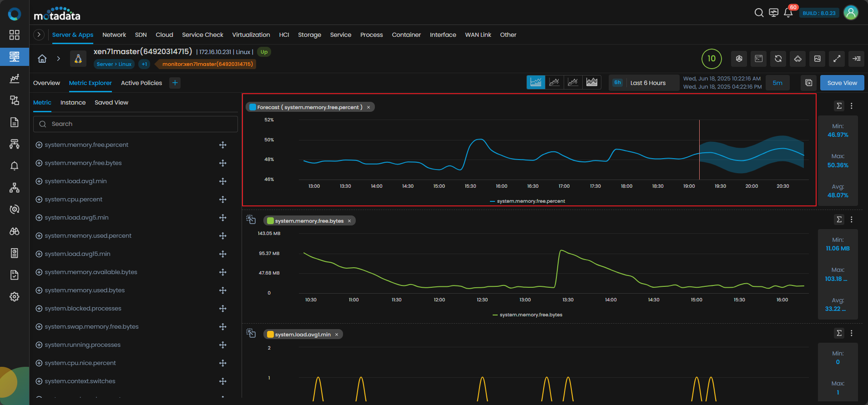Click the search magnifier in top bar
Viewport: 868px width, 405px height.
point(759,13)
